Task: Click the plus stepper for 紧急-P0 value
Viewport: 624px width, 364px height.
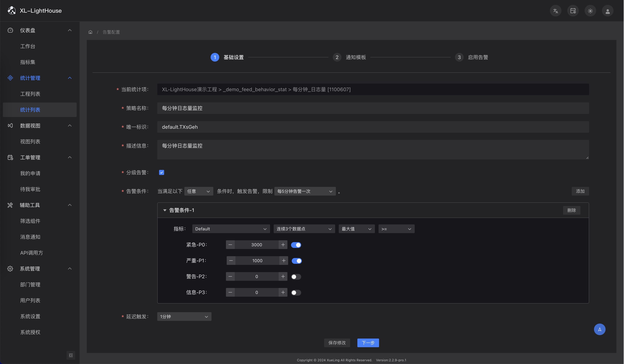Action: tap(283, 245)
